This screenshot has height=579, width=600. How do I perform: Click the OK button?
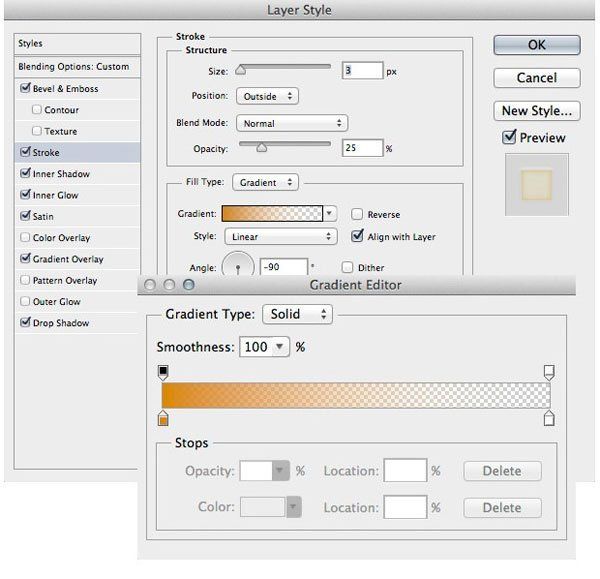[536, 45]
